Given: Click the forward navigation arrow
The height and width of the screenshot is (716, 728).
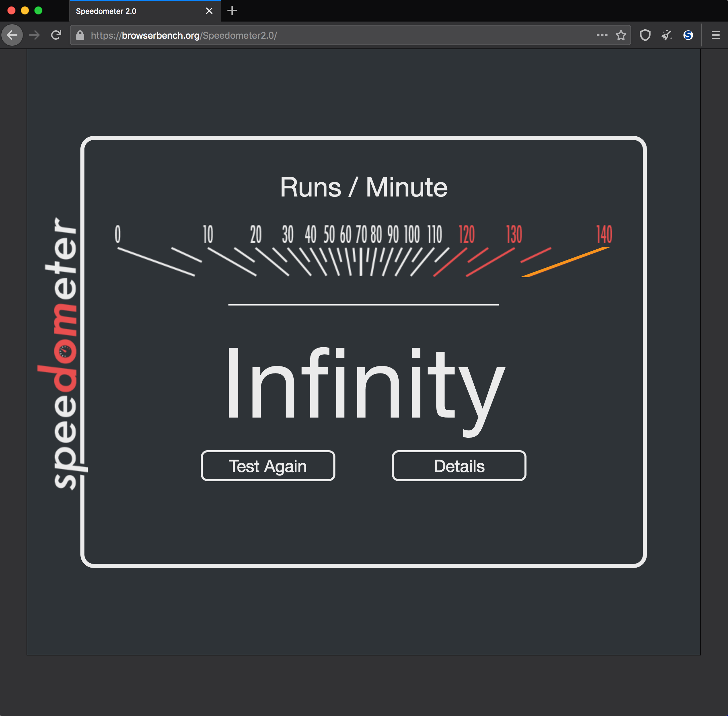Looking at the screenshot, I should [x=35, y=35].
